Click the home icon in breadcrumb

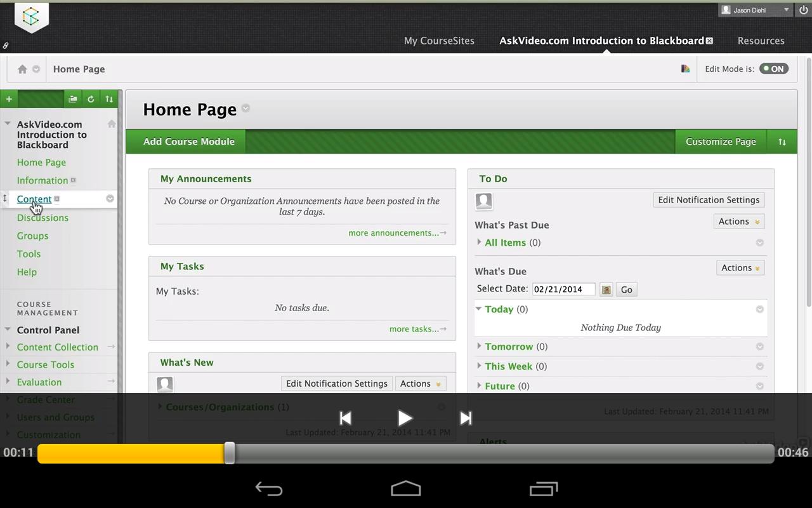pyautogui.click(x=22, y=69)
